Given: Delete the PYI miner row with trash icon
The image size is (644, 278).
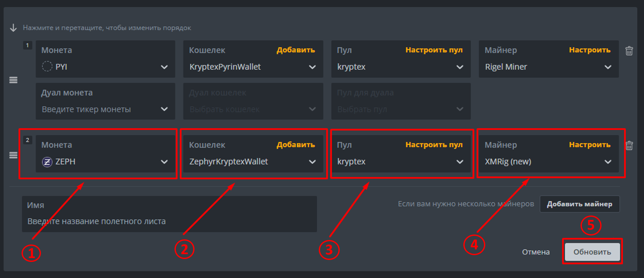Looking at the screenshot, I should coord(629,51).
